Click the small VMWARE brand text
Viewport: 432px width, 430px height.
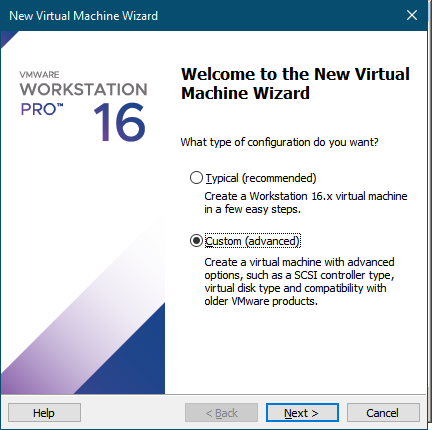[x=39, y=74]
